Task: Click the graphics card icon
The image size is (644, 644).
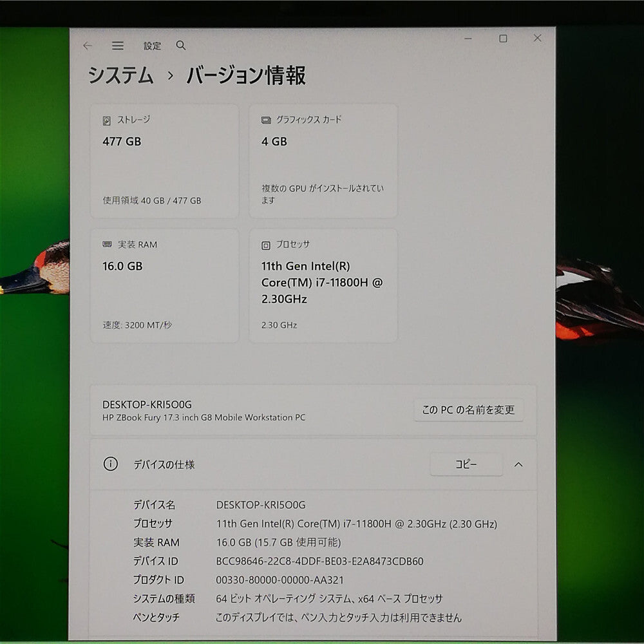Action: [266, 120]
